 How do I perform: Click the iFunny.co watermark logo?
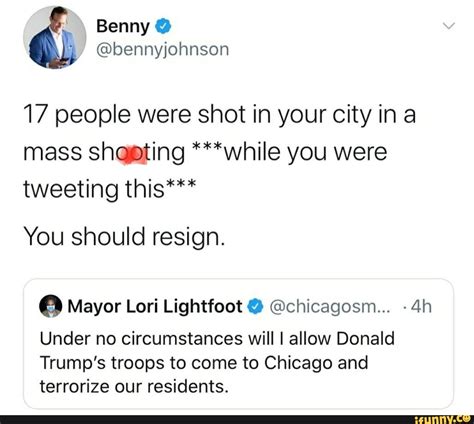(442, 419)
